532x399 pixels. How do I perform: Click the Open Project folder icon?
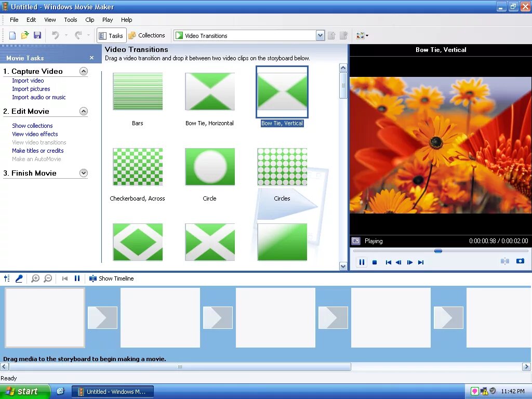(x=25, y=35)
